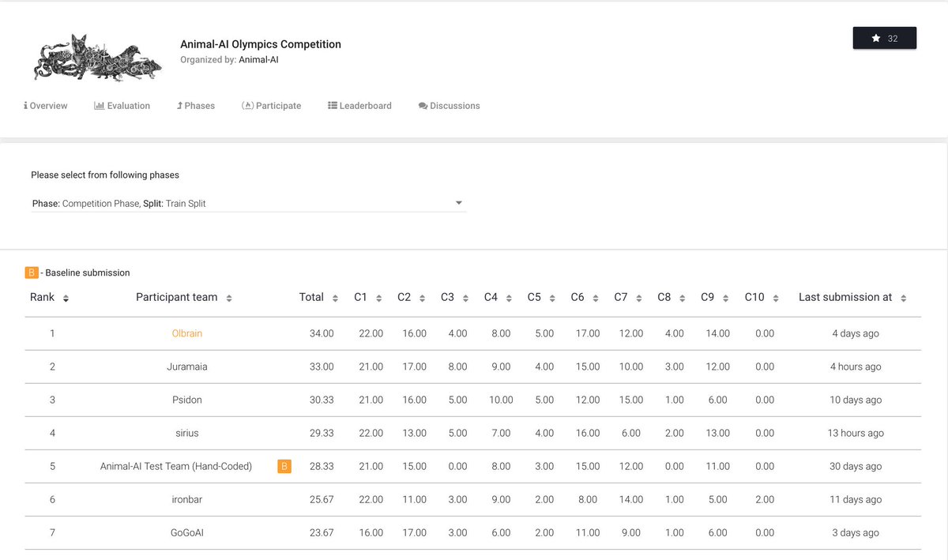Click the '13 hours ago' submission time
Screen dimensions: 948x560
(x=856, y=434)
